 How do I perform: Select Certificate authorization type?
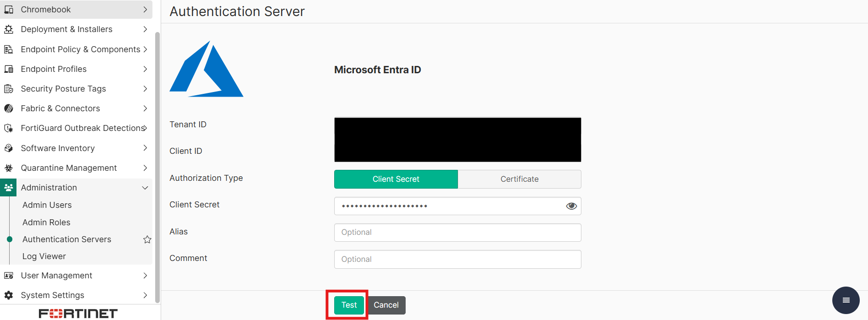tap(520, 179)
